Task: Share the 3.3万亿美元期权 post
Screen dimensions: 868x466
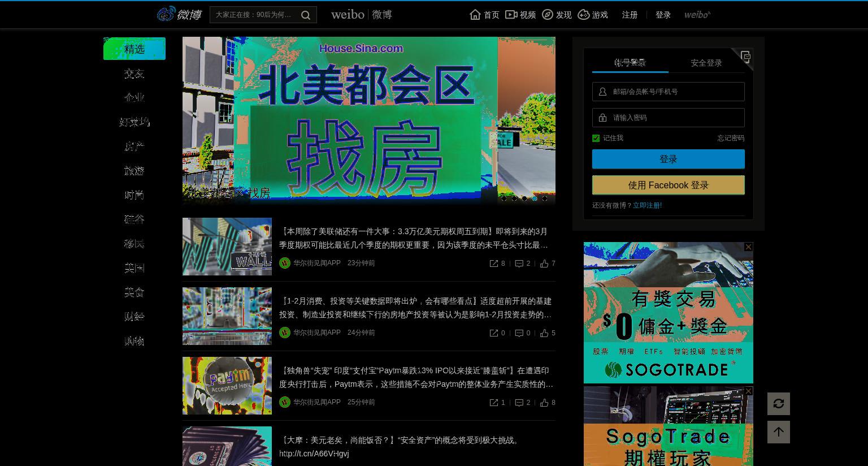Action: [494, 264]
